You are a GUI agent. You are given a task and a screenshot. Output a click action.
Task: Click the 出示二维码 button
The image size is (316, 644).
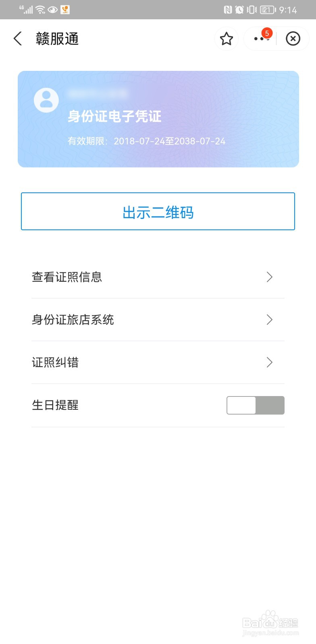[158, 211]
